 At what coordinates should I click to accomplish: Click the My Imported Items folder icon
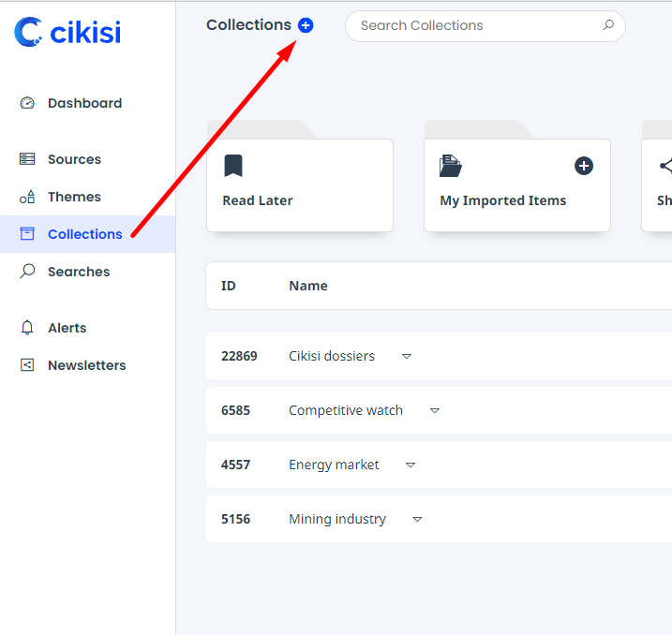(451, 167)
